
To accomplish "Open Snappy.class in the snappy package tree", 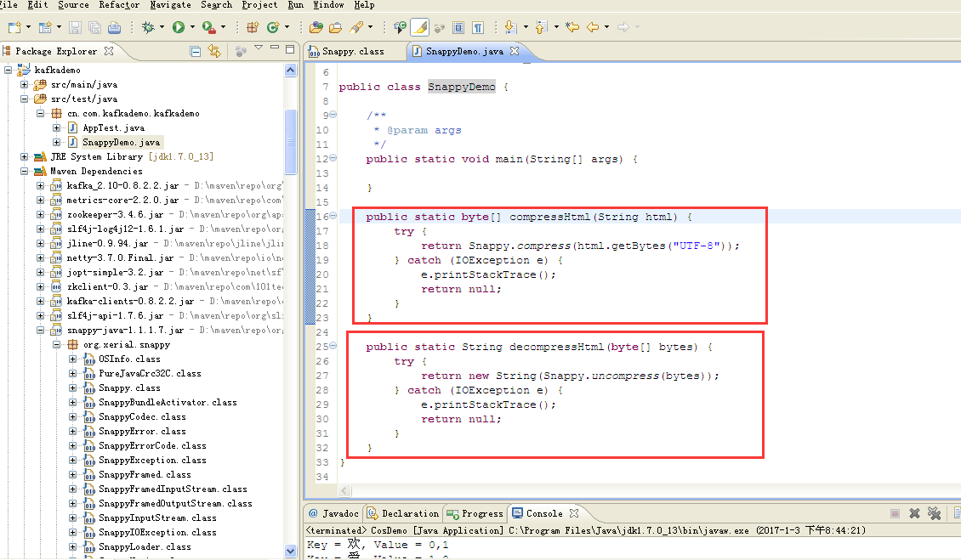I will click(128, 387).
